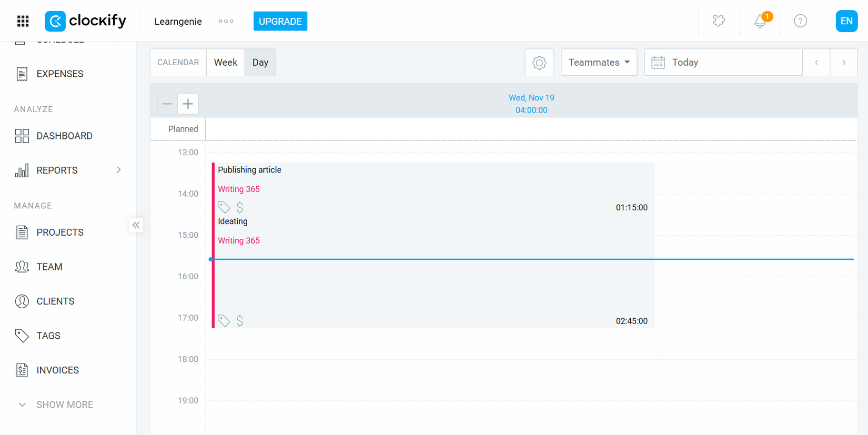Viewport: 868px width, 435px height.
Task: Click the Learngenie workspace name
Action: click(178, 21)
